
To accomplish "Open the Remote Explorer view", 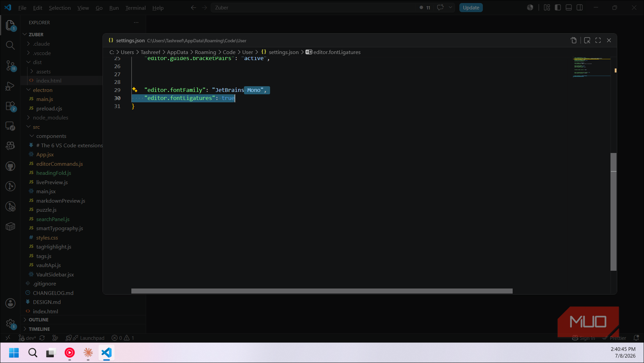I will coord(11,126).
